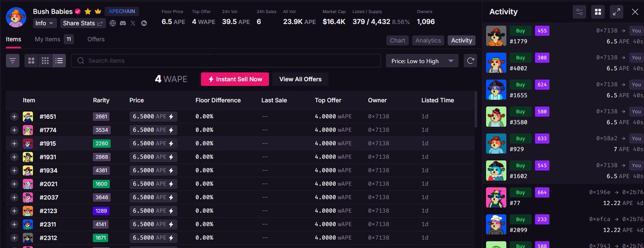This screenshot has height=248, width=644.
Task: Switch to large grid view
Action: [x=31, y=61]
